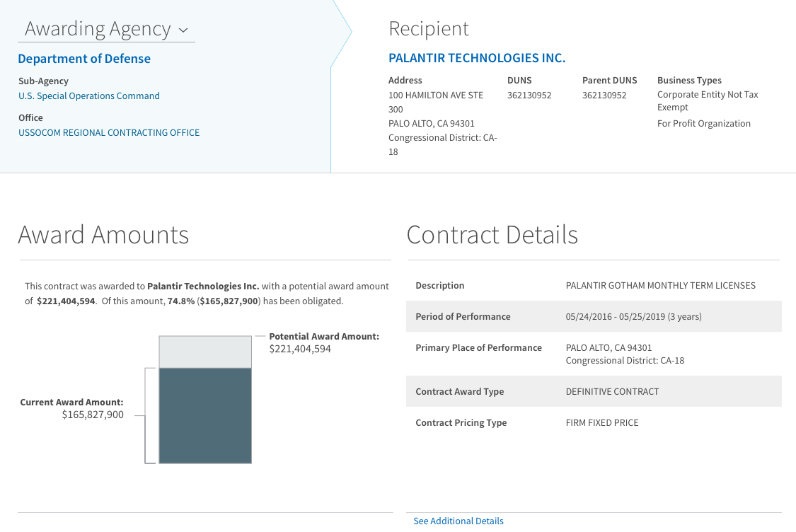The image size is (796, 532).
Task: Click the Contract Details heading
Action: click(492, 235)
